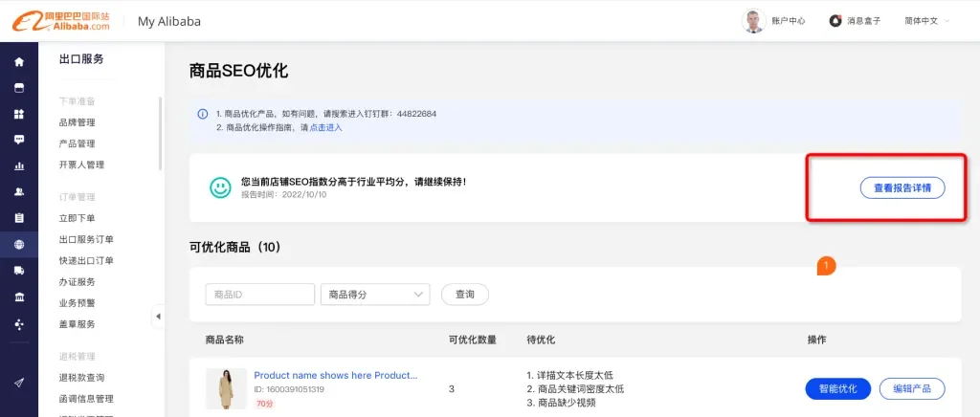980x417 pixels.
Task: Click the 商品ID input field
Action: point(259,295)
